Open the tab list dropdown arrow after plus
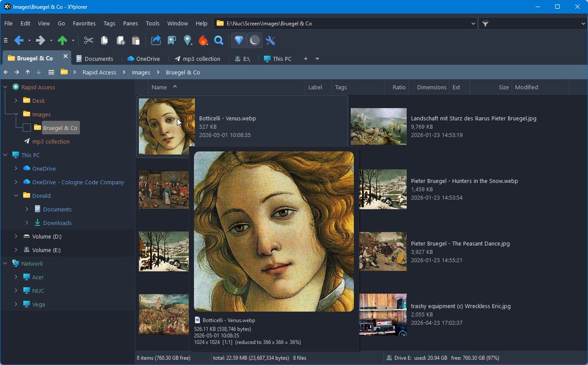Screen dimensions: 588x365 (x=317, y=59)
